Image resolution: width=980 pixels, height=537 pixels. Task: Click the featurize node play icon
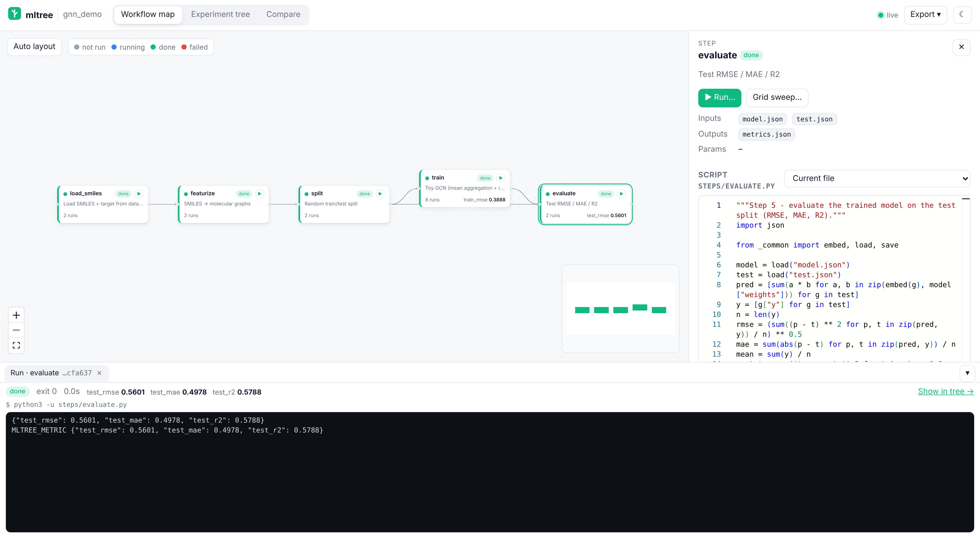click(x=260, y=194)
